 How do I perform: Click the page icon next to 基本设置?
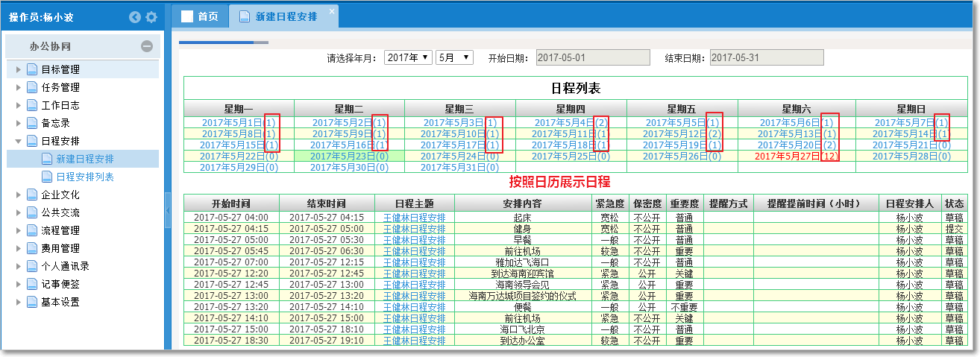click(x=32, y=303)
